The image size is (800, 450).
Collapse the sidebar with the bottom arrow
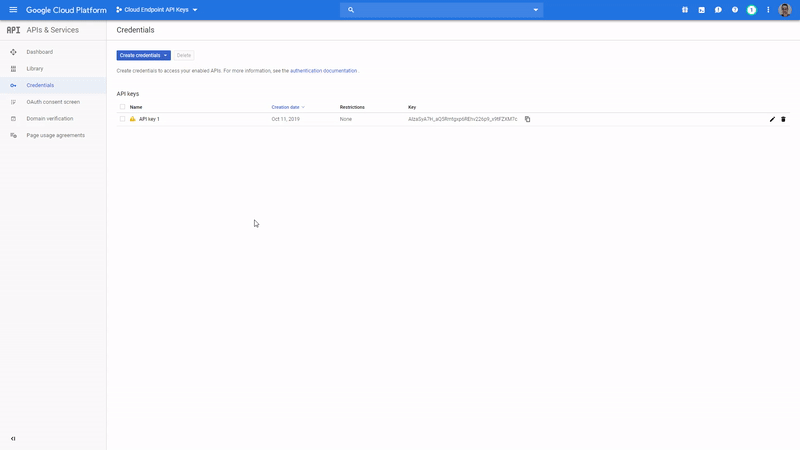[13, 438]
